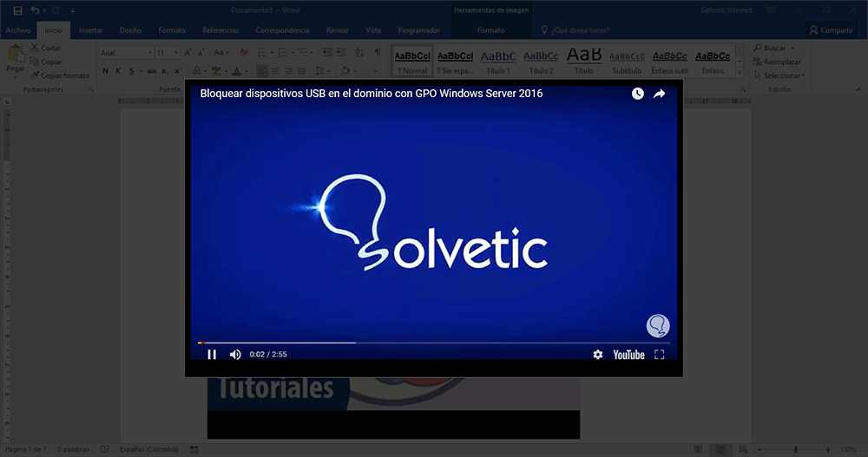
Task: Open the Correspondencia tab
Action: coord(282,30)
